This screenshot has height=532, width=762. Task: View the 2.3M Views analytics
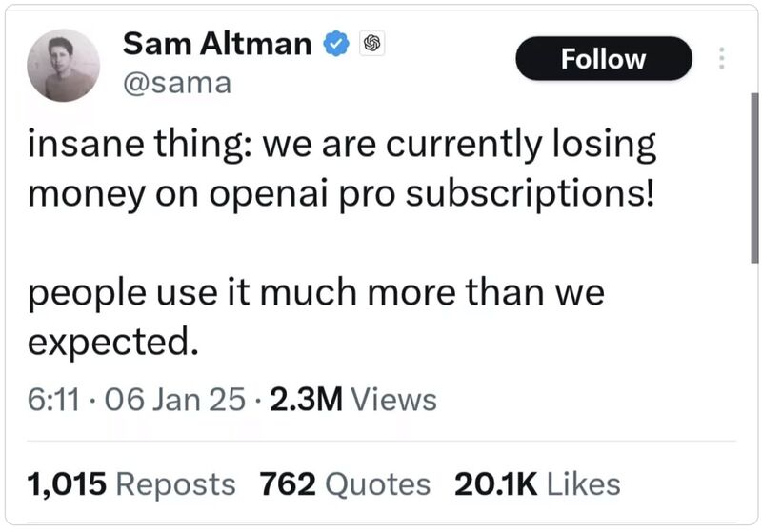point(352,400)
